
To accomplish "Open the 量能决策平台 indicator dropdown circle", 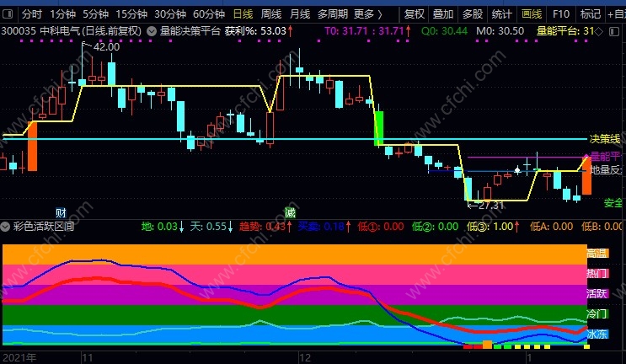I will pyautogui.click(x=152, y=31).
